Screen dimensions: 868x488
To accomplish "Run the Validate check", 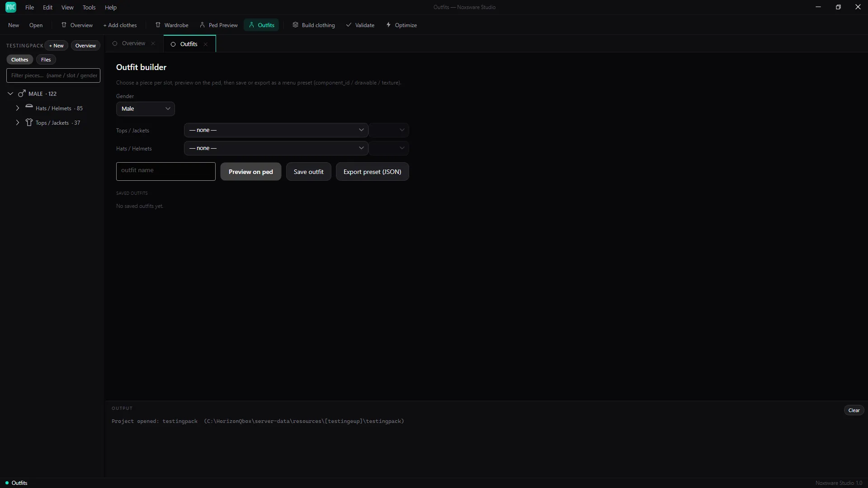I will [360, 25].
